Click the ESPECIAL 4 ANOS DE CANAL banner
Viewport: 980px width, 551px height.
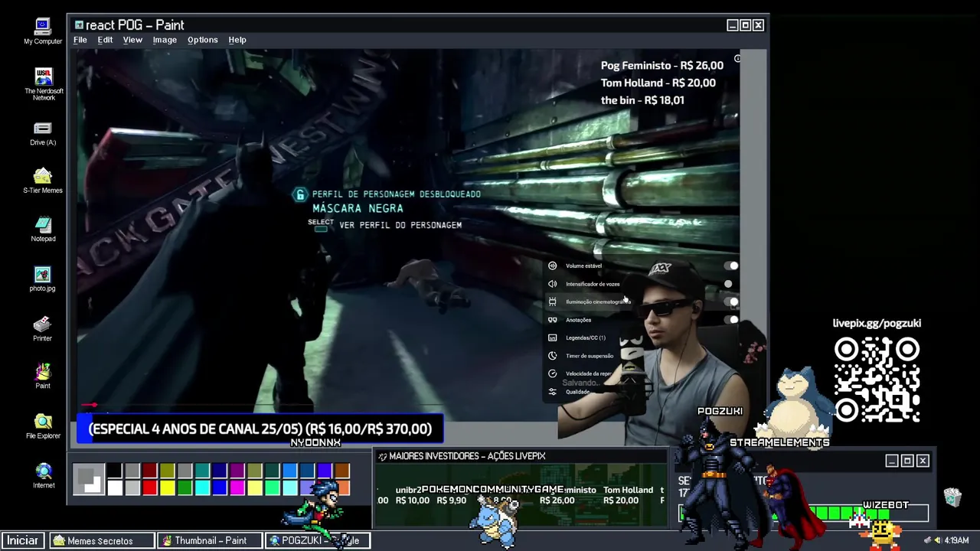[x=260, y=429]
